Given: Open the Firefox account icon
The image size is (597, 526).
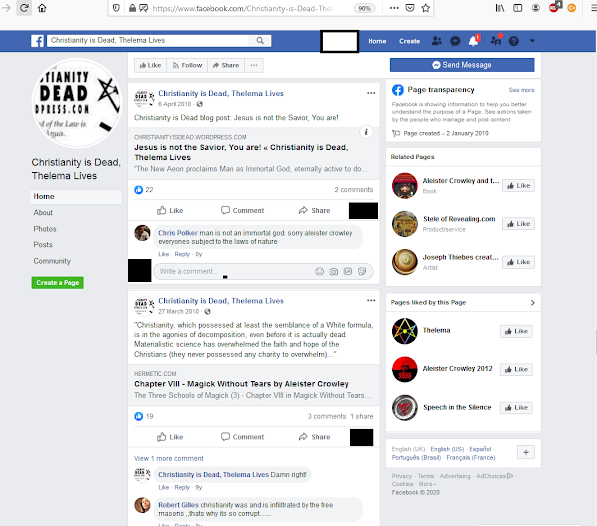Looking at the screenshot, I should coord(536,8).
